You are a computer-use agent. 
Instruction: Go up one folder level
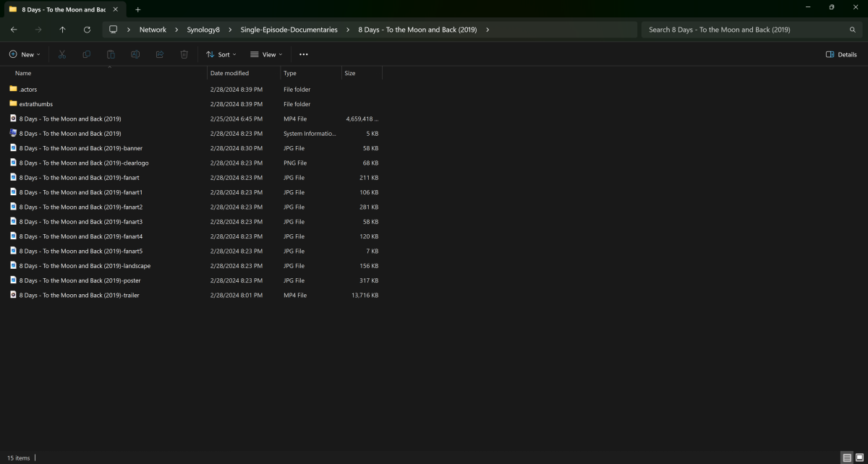pos(62,30)
